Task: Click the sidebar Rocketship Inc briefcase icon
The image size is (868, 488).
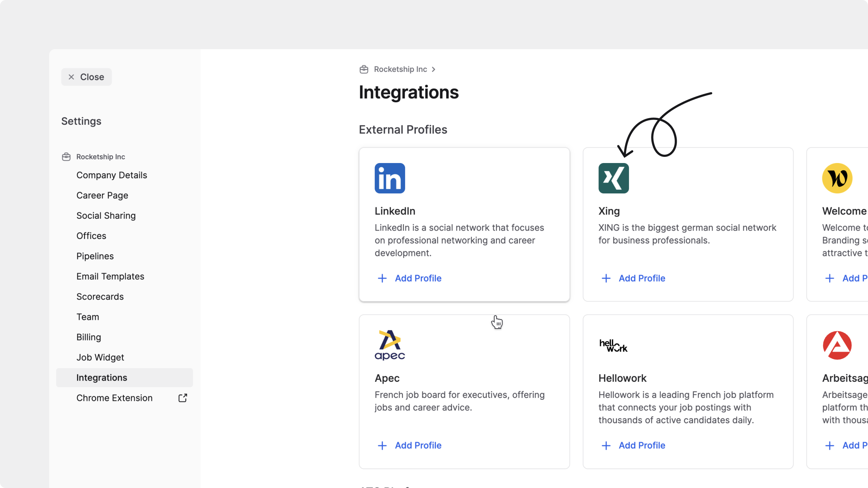Action: [66, 157]
